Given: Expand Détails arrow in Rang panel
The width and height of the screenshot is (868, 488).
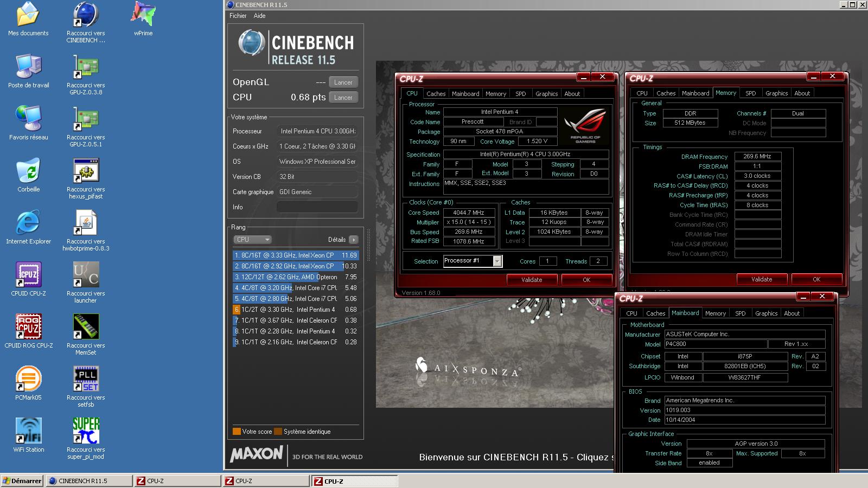Looking at the screenshot, I should coord(353,240).
